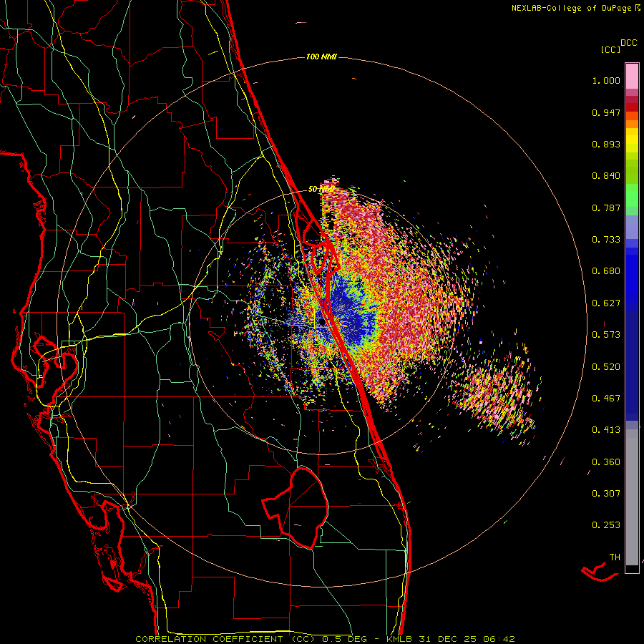Click the gray swatch near 0.307 on color bar
This screenshot has width=644, height=644.
(632, 497)
